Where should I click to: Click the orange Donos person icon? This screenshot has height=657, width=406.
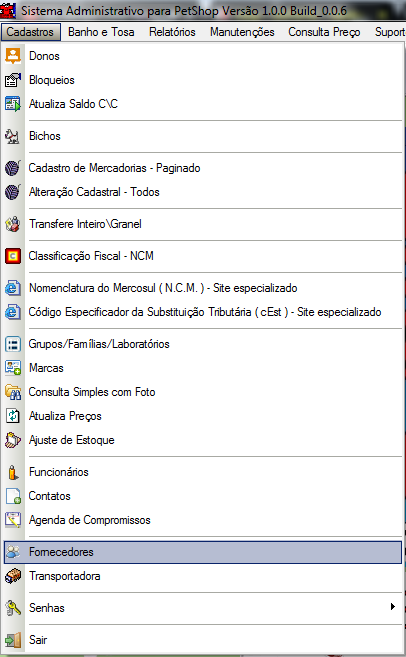(13, 56)
